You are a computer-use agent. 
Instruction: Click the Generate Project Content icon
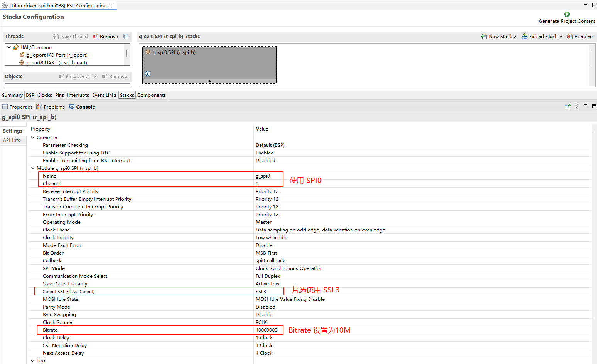click(567, 14)
